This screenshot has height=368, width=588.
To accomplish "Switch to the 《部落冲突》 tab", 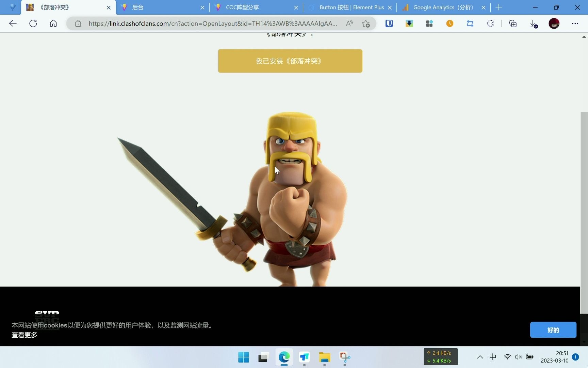I will 68,7.
